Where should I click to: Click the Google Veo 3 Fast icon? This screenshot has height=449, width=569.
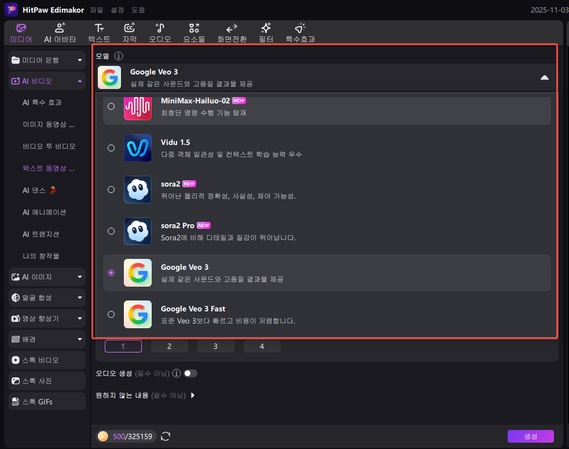coord(138,314)
